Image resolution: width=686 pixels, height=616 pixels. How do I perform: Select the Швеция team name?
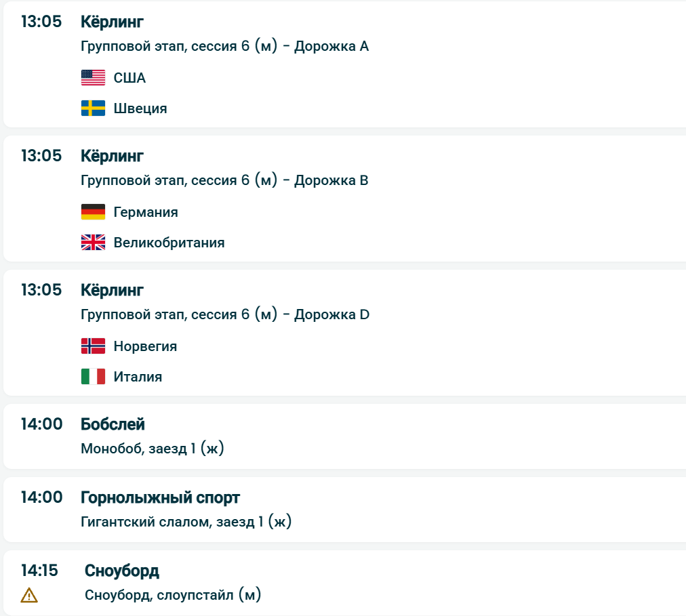(140, 108)
